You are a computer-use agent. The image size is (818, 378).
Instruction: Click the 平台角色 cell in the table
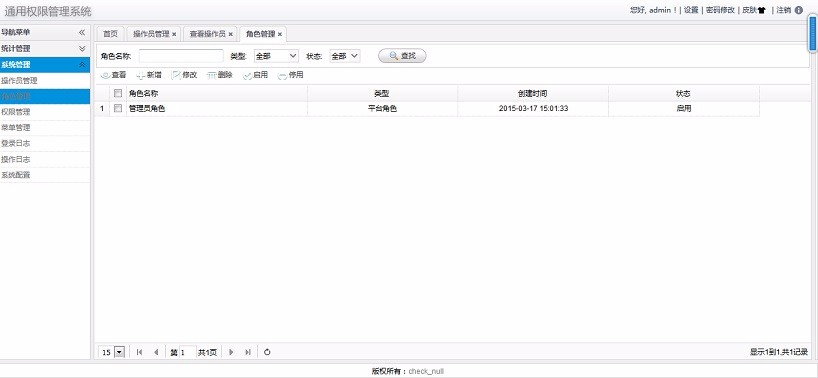(382, 108)
